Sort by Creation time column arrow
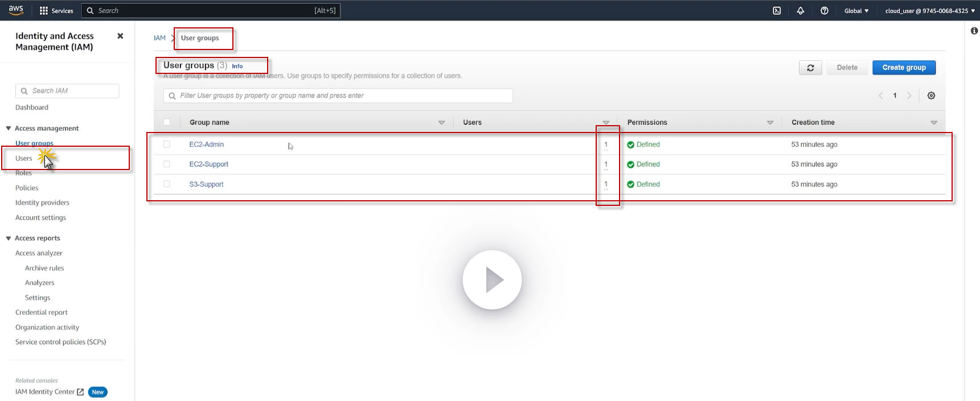Image resolution: width=980 pixels, height=401 pixels. (934, 122)
